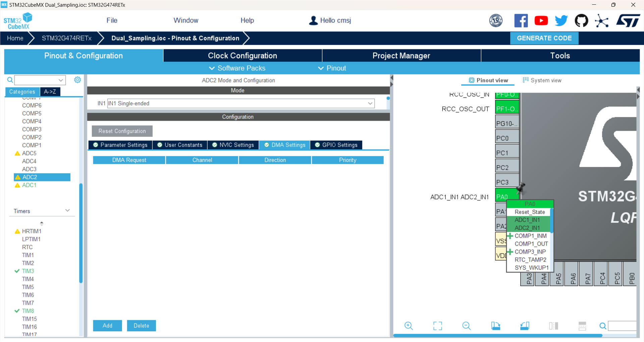The height and width of the screenshot is (342, 644).
Task: Select ADC1 in the peripheral list
Action: pyautogui.click(x=29, y=185)
